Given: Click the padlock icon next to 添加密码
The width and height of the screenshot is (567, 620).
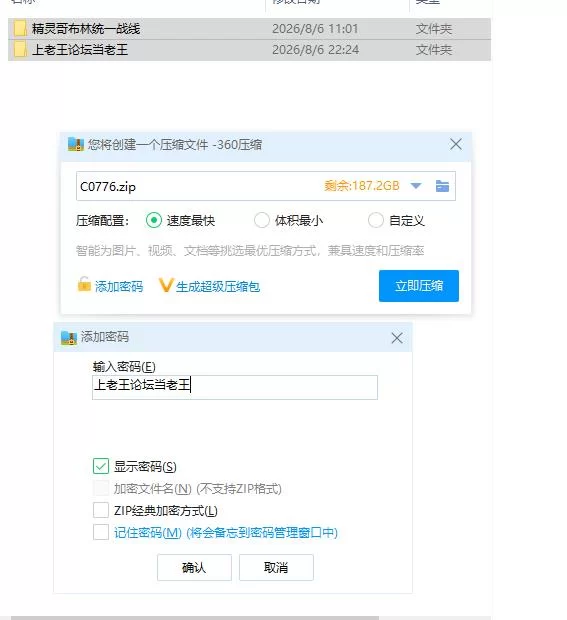Looking at the screenshot, I should [x=84, y=284].
